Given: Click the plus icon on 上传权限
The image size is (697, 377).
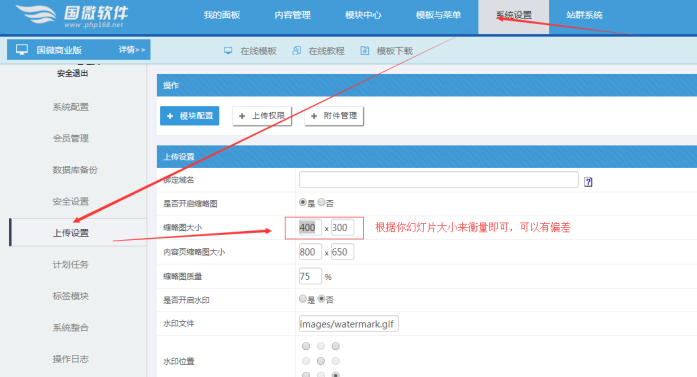Looking at the screenshot, I should click(x=242, y=116).
